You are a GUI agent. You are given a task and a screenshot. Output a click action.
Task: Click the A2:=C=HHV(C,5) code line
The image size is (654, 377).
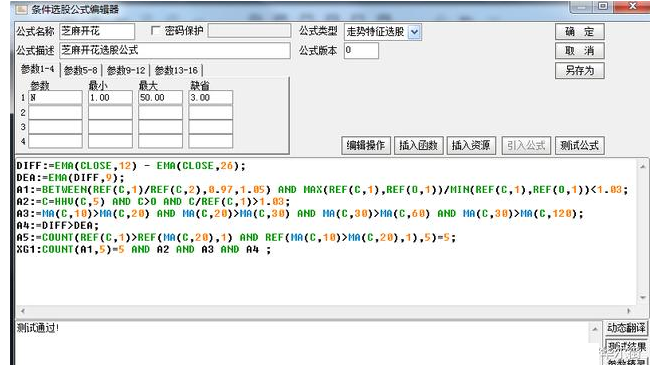coord(153,202)
